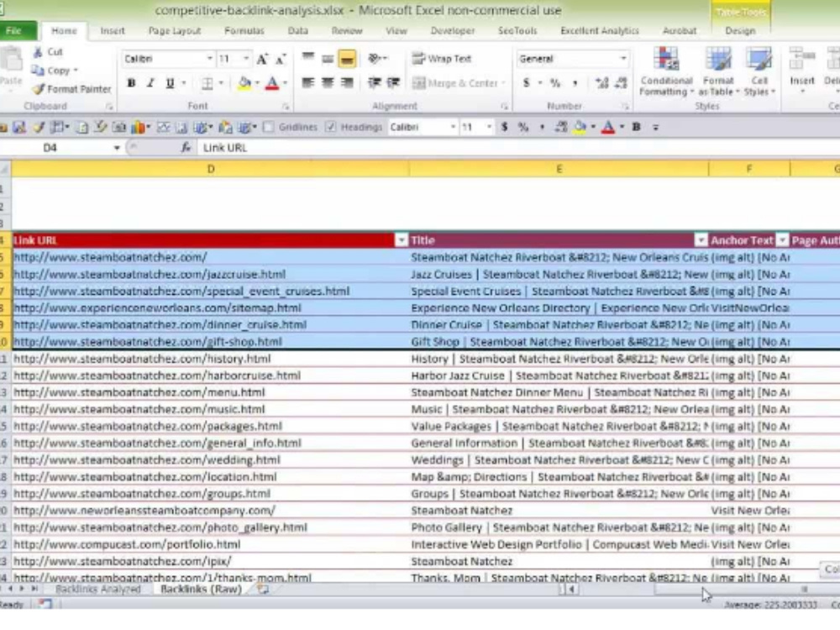Click Align Text Right icon
Image resolution: width=840 pixels, height=630 pixels.
click(x=347, y=82)
